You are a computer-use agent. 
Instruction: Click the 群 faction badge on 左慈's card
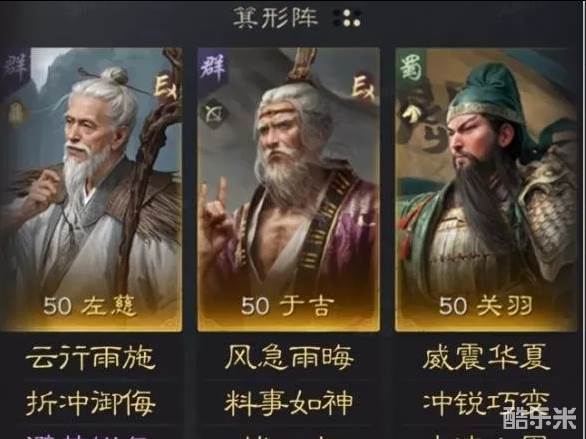[15, 67]
